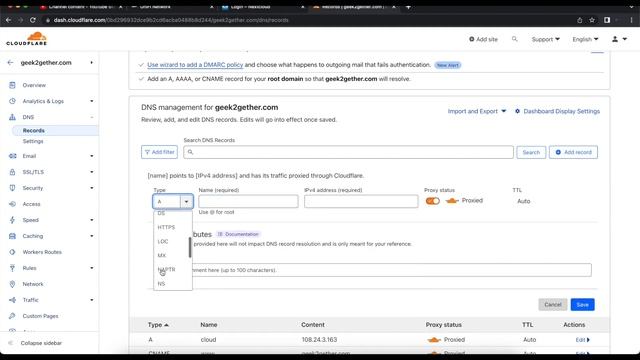Viewport: 640px width, 360px height.
Task: Open the user account icon menu
Action: pyautogui.click(x=619, y=39)
